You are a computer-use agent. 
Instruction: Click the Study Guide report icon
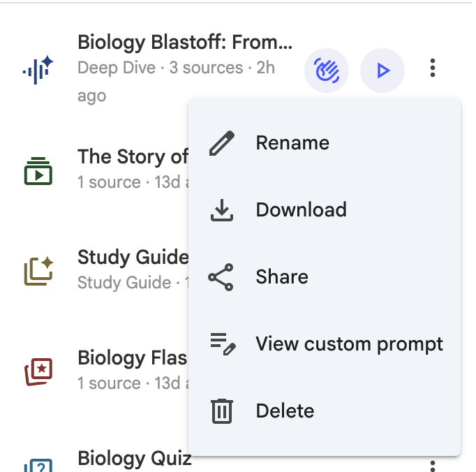38,272
